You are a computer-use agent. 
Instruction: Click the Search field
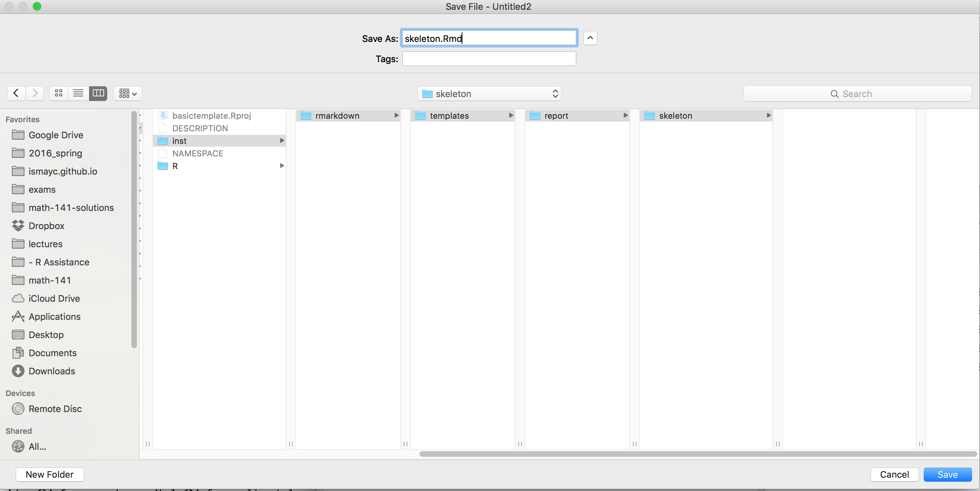[857, 94]
